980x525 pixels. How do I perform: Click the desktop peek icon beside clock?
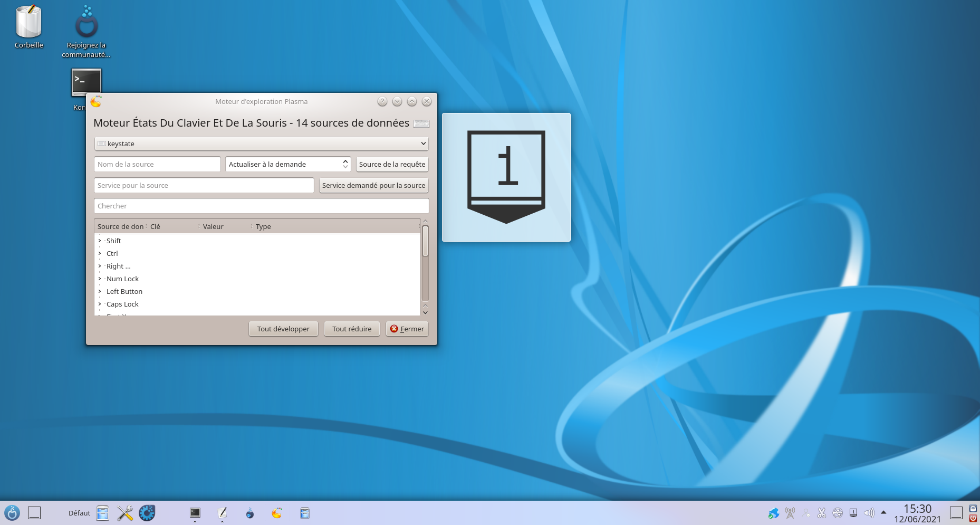(956, 513)
